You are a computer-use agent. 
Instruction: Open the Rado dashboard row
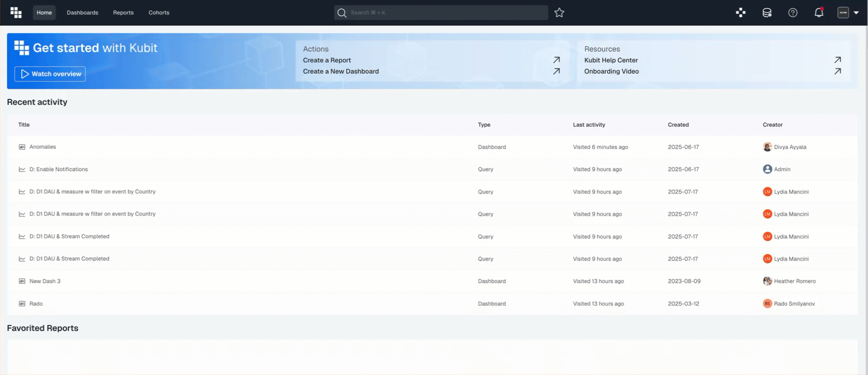432,304
